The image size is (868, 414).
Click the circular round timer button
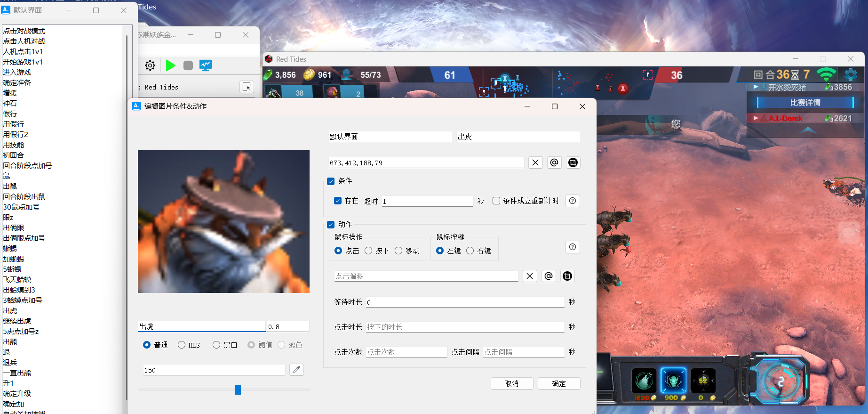coord(780,381)
